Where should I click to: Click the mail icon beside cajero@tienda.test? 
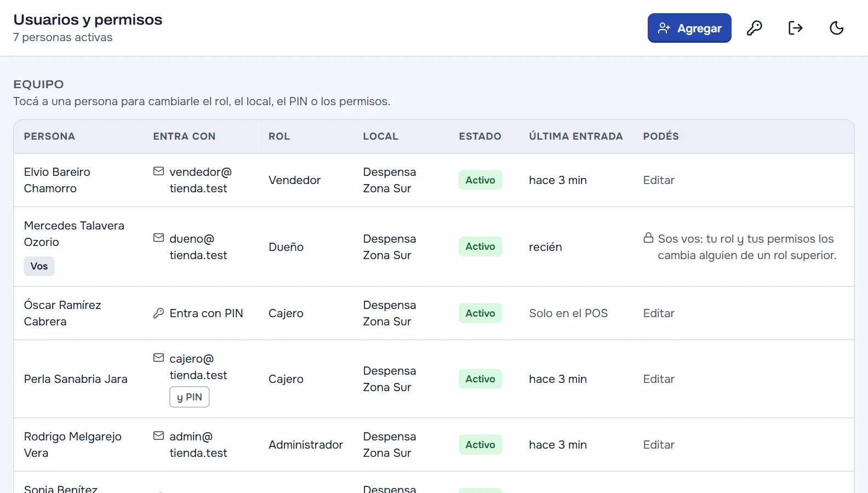click(x=158, y=358)
